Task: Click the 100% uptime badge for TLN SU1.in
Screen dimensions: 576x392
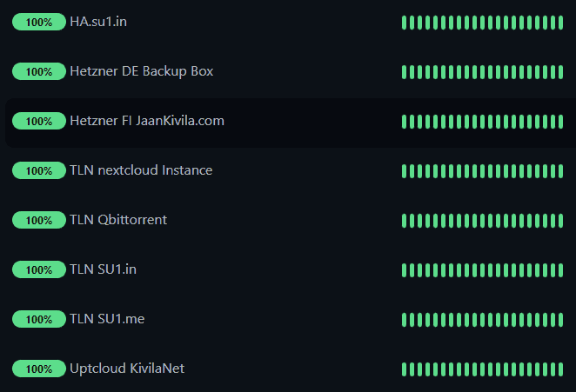Action: [x=39, y=269]
